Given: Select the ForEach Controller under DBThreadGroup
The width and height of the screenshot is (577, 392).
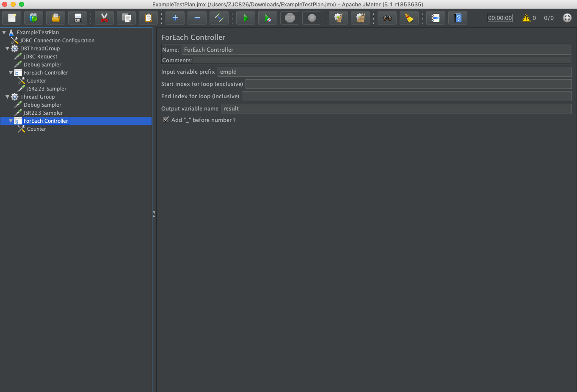Looking at the screenshot, I should 46,72.
